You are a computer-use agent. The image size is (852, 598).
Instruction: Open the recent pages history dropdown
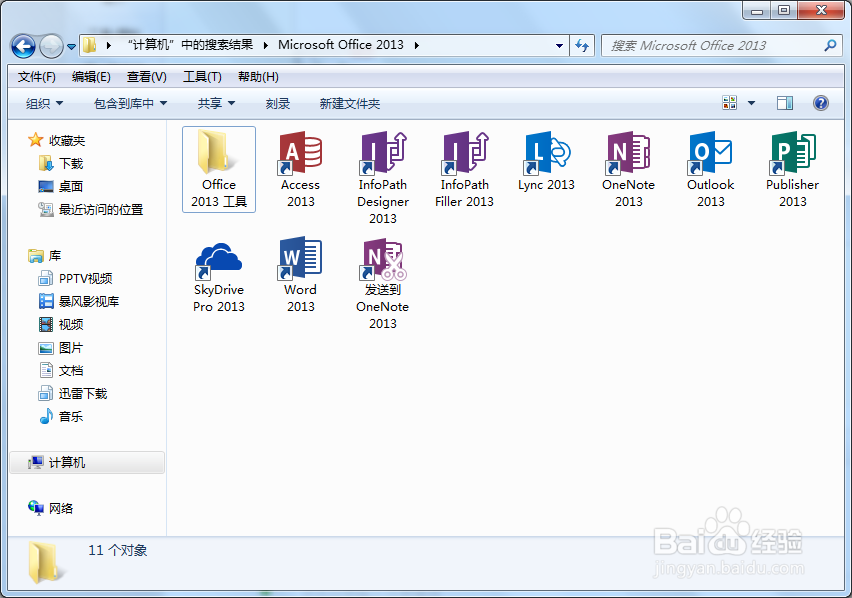tap(71, 47)
